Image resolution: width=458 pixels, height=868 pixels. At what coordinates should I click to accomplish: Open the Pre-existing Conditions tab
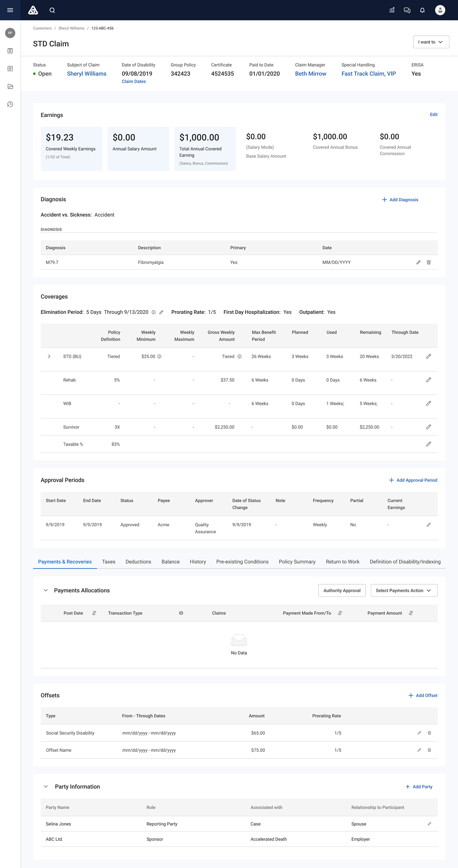pyautogui.click(x=242, y=562)
